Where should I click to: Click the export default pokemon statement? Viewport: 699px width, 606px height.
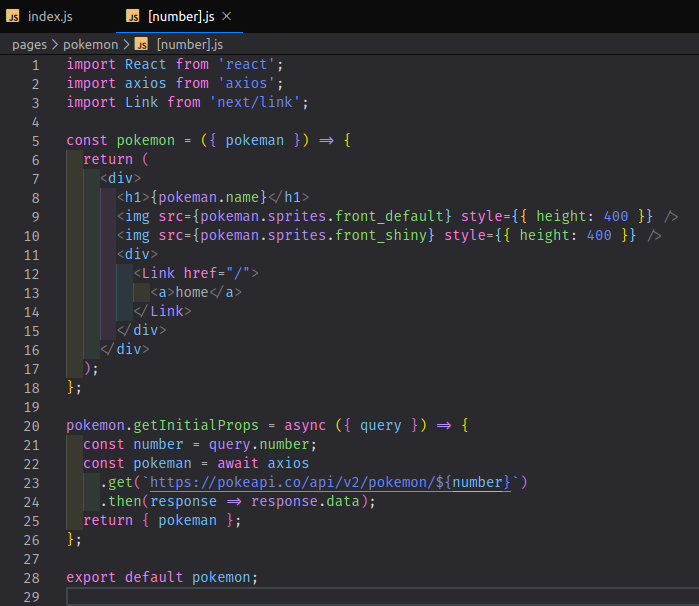161,578
